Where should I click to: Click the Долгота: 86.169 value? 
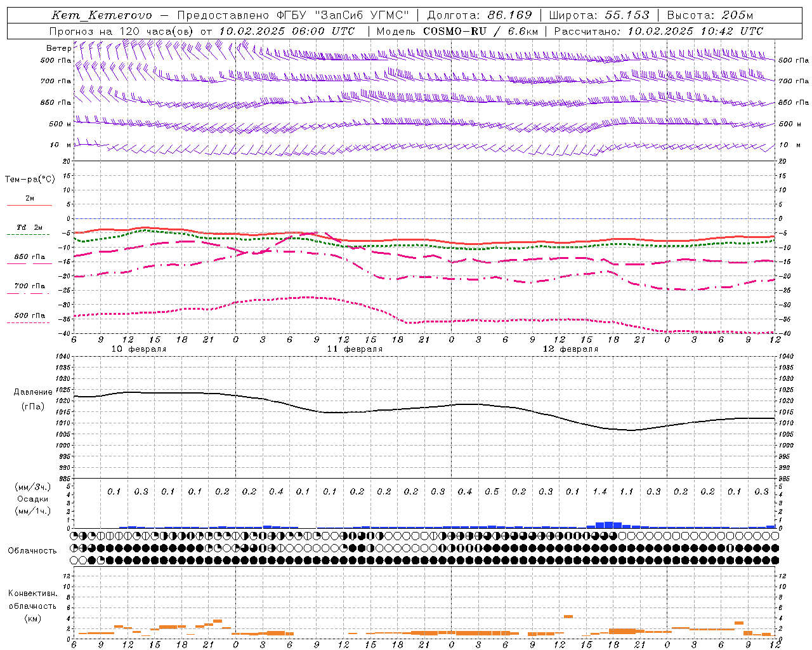tap(480, 15)
